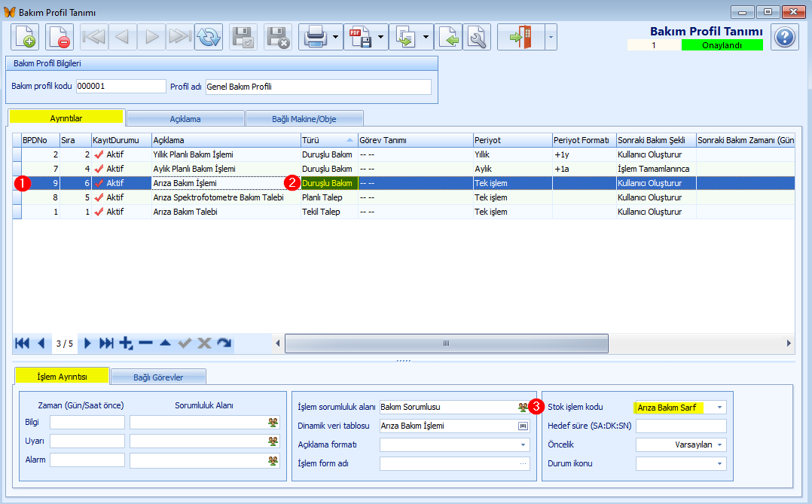The image size is (812, 504).
Task: Select the Aylık Planlı Bakım İşlemi row
Action: pos(404,169)
